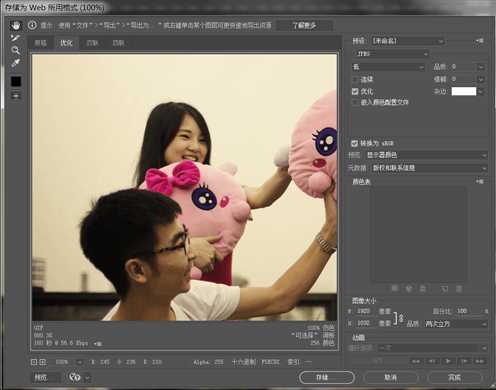Click the 品质 quality value field

click(463, 67)
